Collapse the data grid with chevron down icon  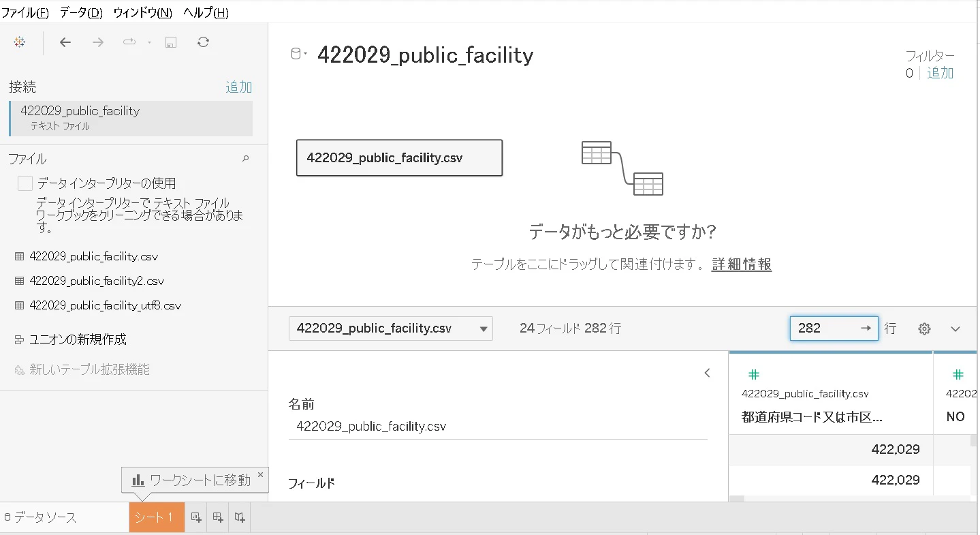[x=955, y=328]
